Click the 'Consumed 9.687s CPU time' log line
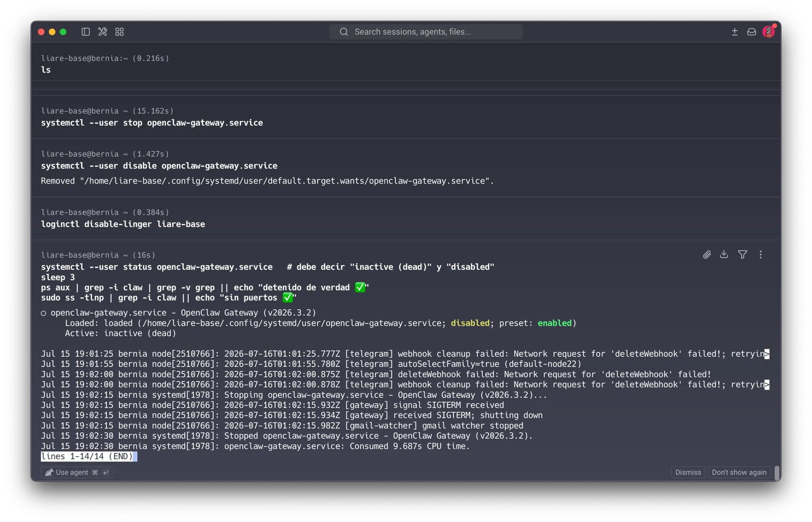The height and width of the screenshot is (522, 812). pyautogui.click(x=255, y=446)
